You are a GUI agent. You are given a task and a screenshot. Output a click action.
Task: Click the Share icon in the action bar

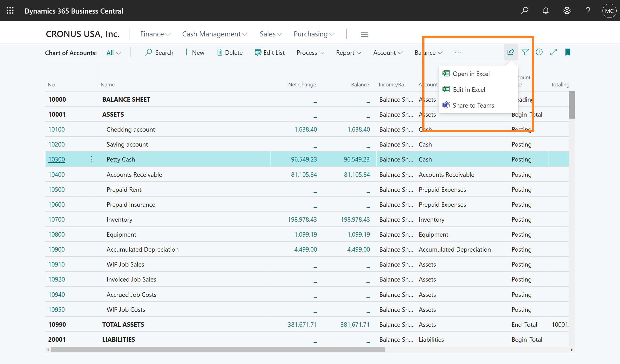pyautogui.click(x=511, y=52)
